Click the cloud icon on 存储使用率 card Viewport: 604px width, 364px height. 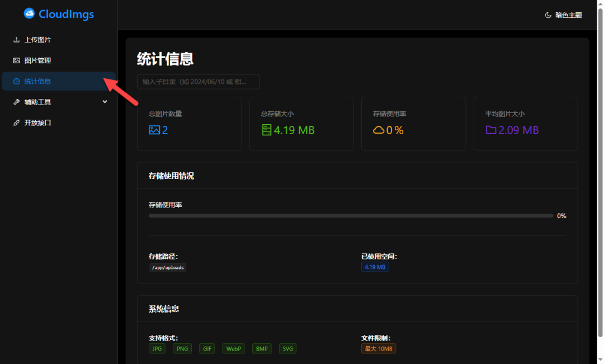coord(377,130)
